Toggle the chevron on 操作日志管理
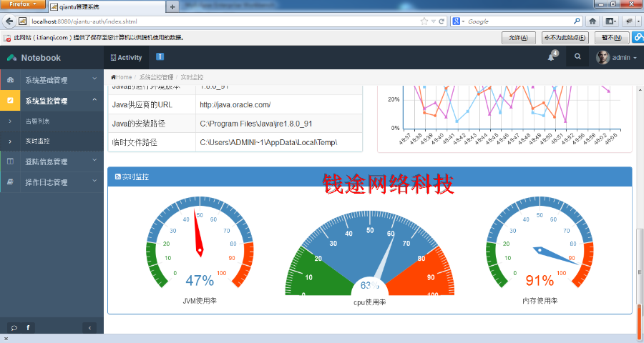 point(94,181)
